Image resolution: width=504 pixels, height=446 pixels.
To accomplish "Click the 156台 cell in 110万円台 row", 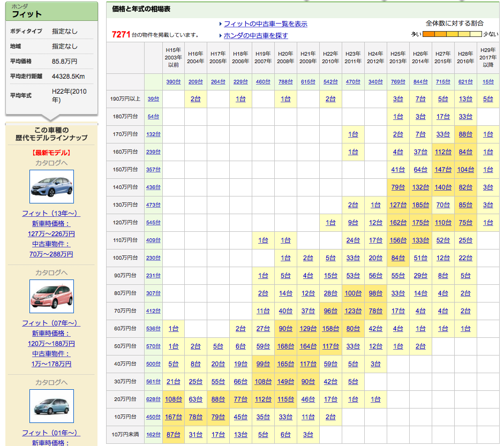I will 398,240.
